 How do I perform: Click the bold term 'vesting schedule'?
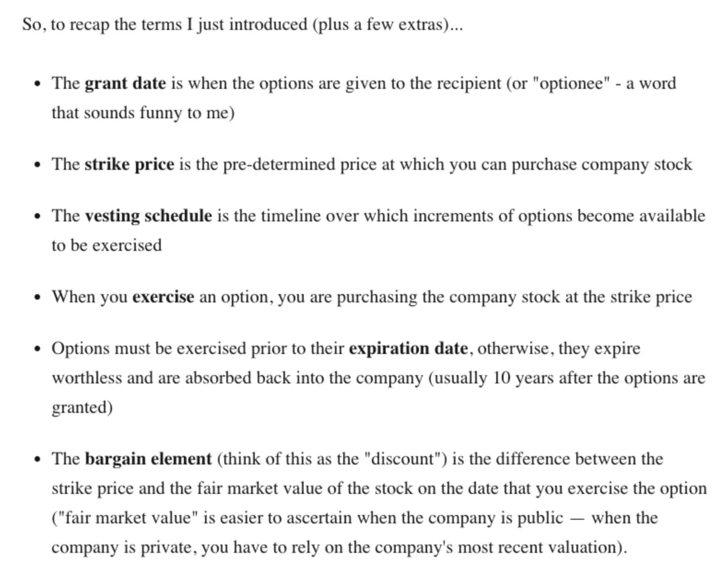(148, 216)
